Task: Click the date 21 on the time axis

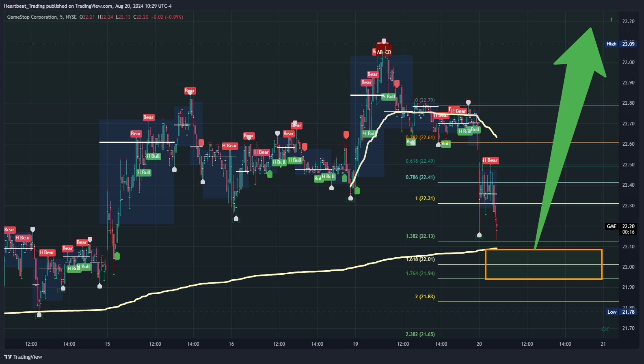Action: pos(603,344)
